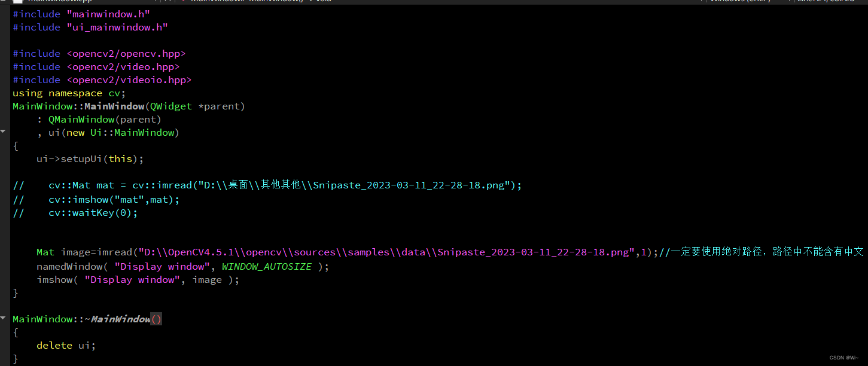Collapse the MainWindow constructor fold arrow

(3, 130)
